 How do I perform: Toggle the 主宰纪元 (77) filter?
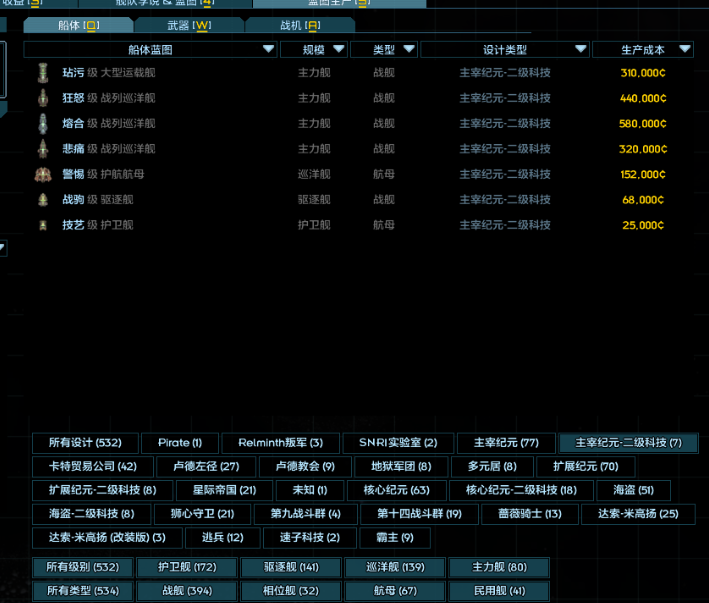tap(506, 443)
